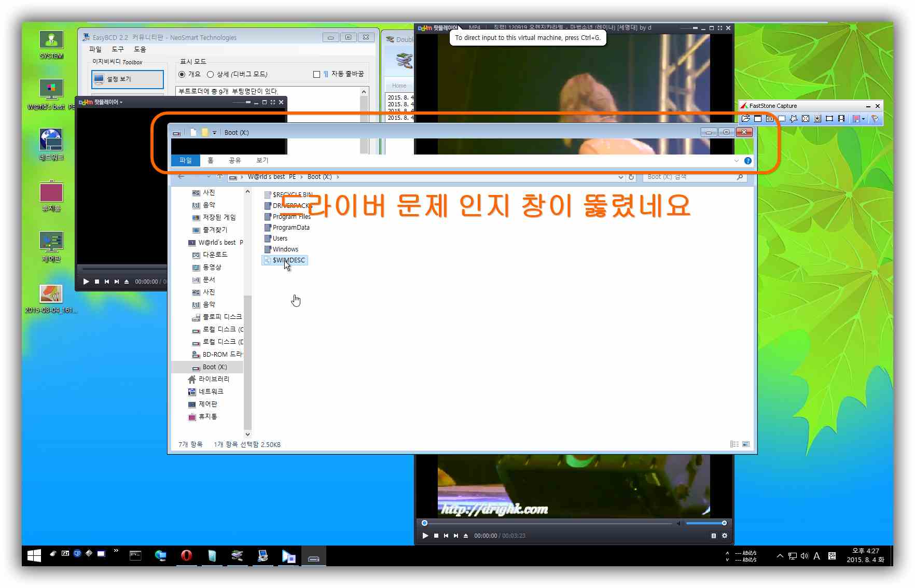Select FastStone fixed region capture tool
Image resolution: width=915 pixels, height=588 pixels.
829,119
